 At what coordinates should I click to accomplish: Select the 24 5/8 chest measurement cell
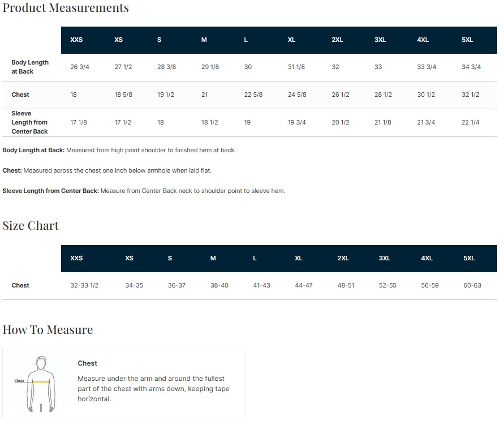click(297, 95)
